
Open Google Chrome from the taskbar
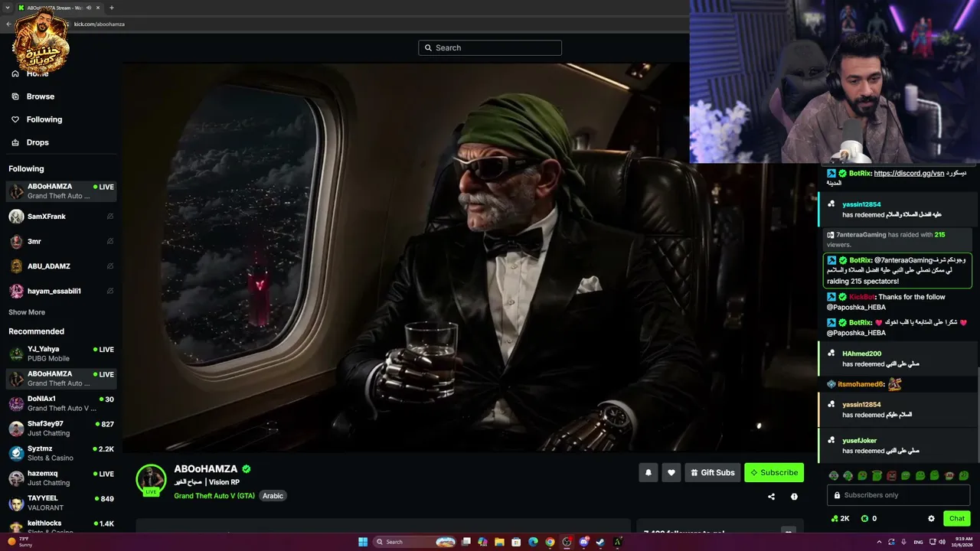[x=550, y=542]
